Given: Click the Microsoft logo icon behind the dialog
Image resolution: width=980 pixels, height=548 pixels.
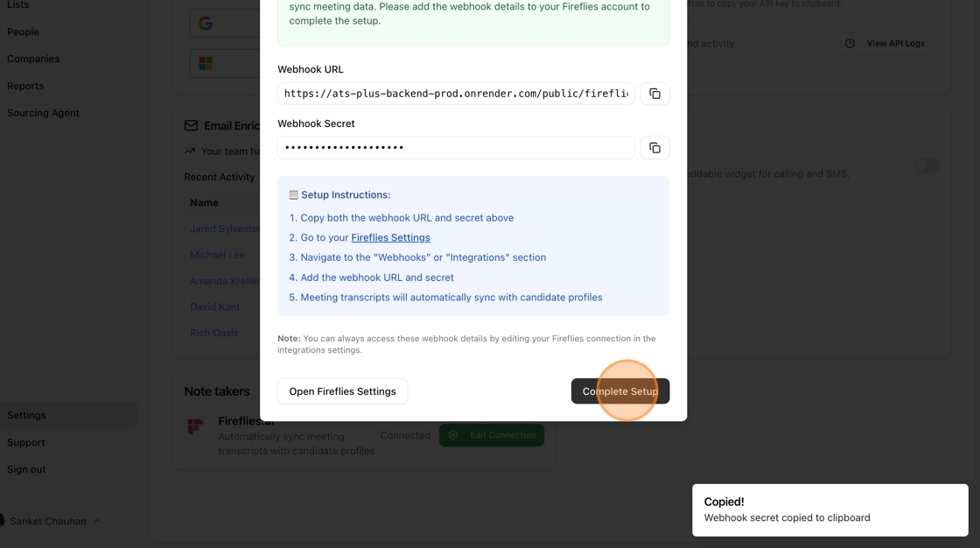Looking at the screenshot, I should point(206,63).
